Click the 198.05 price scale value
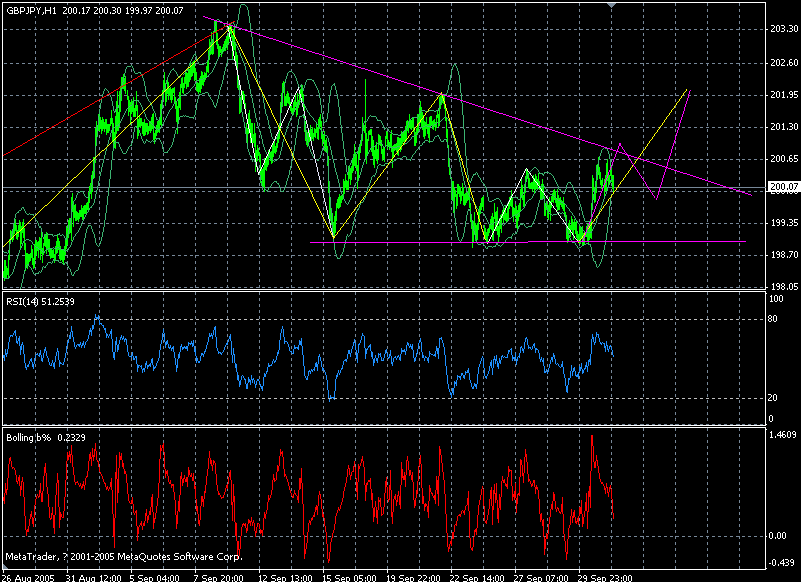The image size is (801, 582). 784,287
